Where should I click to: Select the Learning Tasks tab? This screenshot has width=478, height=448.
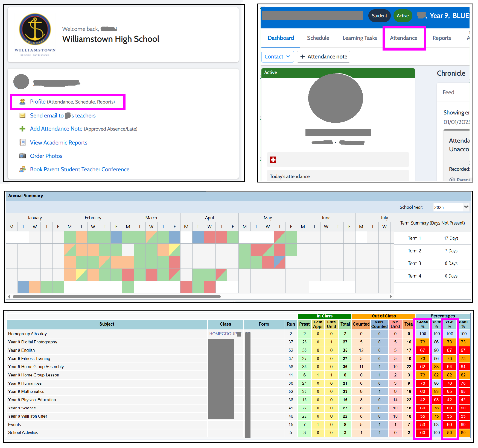pos(360,38)
